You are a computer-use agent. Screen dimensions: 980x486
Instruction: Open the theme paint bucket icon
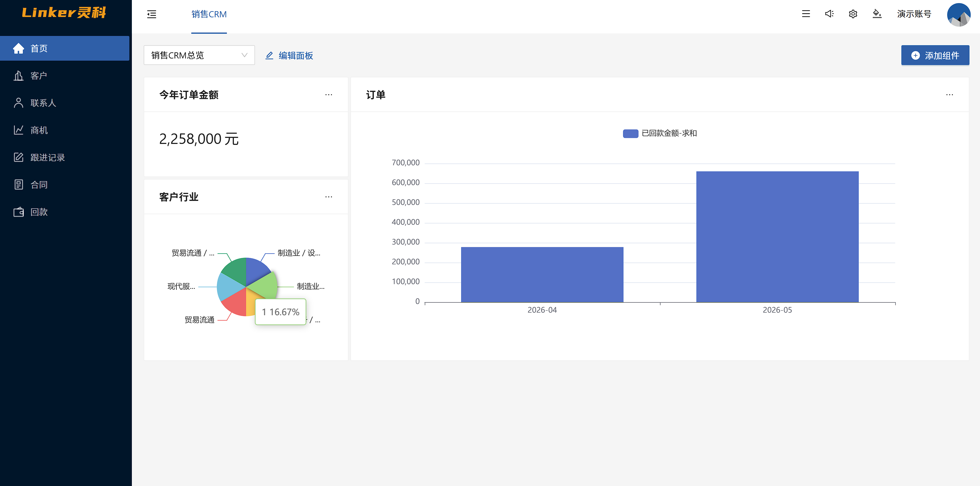pyautogui.click(x=877, y=14)
